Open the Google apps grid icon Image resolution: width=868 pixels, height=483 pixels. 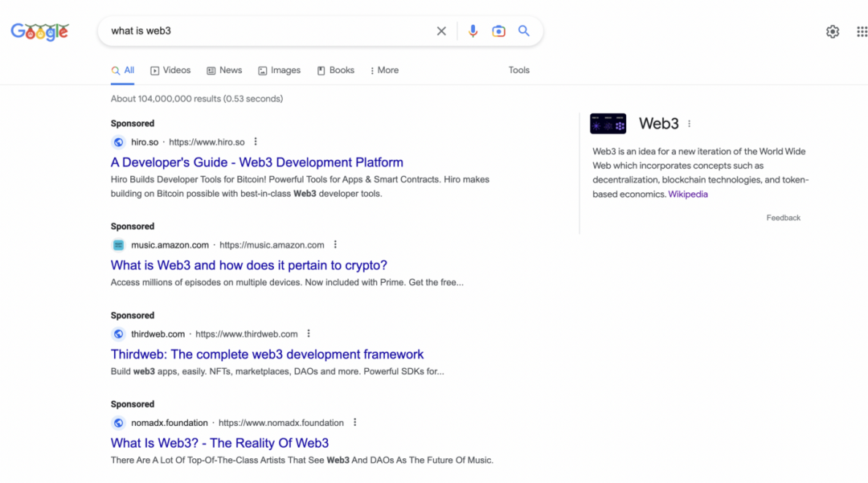coord(862,31)
